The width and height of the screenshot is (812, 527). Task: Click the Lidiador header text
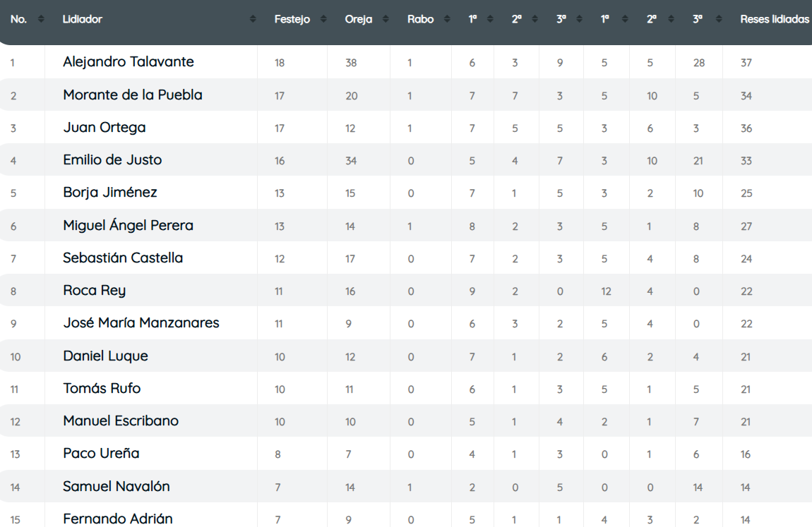(83, 19)
